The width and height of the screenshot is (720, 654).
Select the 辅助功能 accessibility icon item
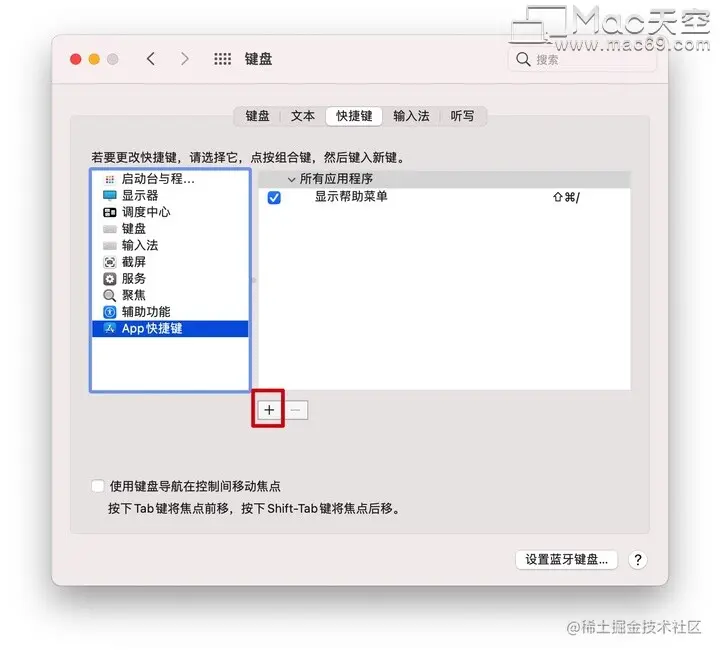109,312
